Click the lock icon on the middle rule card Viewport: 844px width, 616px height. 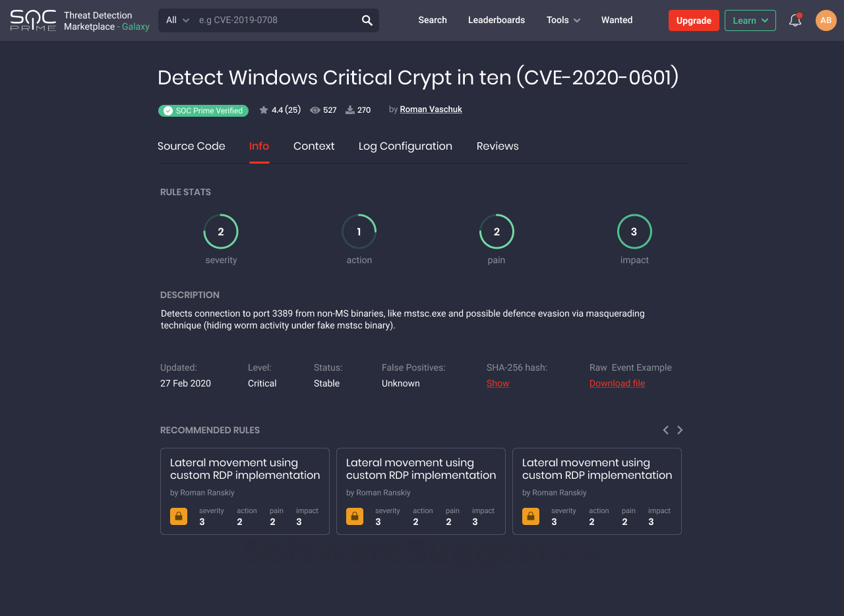coord(355,516)
